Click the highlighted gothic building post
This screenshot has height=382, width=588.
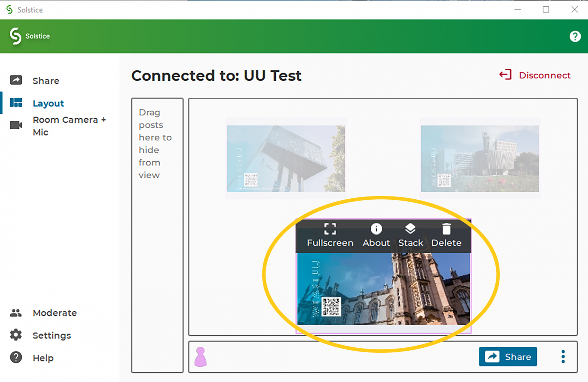tap(383, 289)
